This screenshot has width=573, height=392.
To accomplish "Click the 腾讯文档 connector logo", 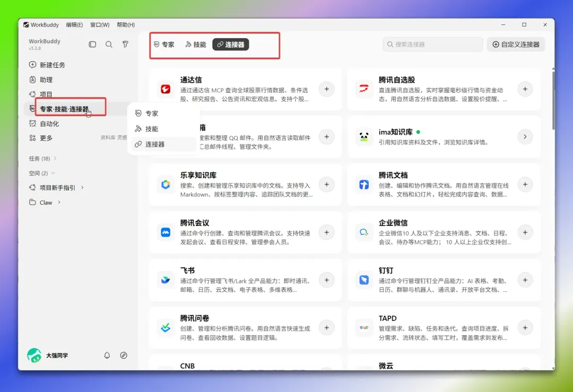I will pos(364,185).
